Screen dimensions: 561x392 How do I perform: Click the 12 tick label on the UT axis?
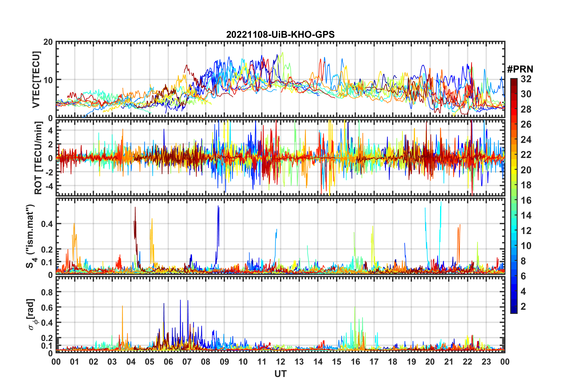[x=280, y=362]
